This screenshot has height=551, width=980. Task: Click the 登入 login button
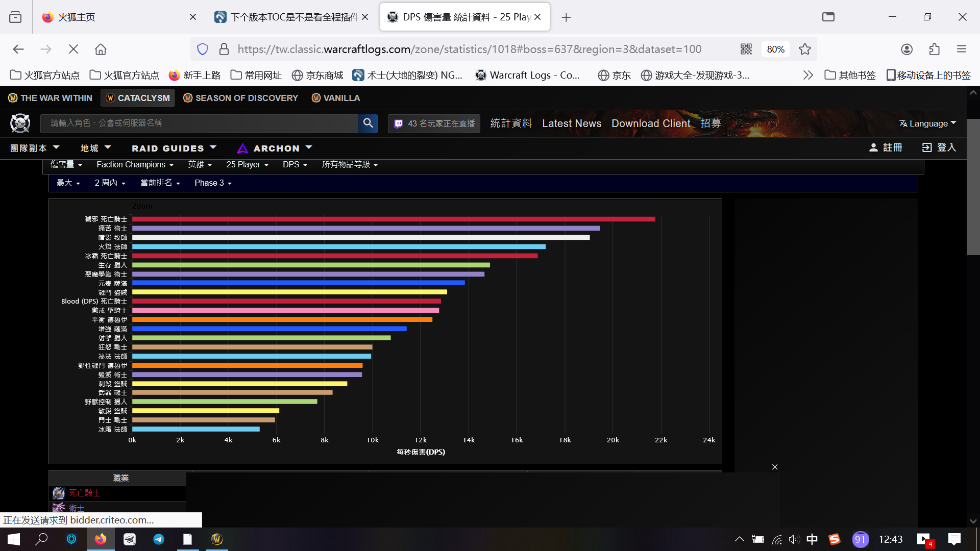(x=939, y=147)
